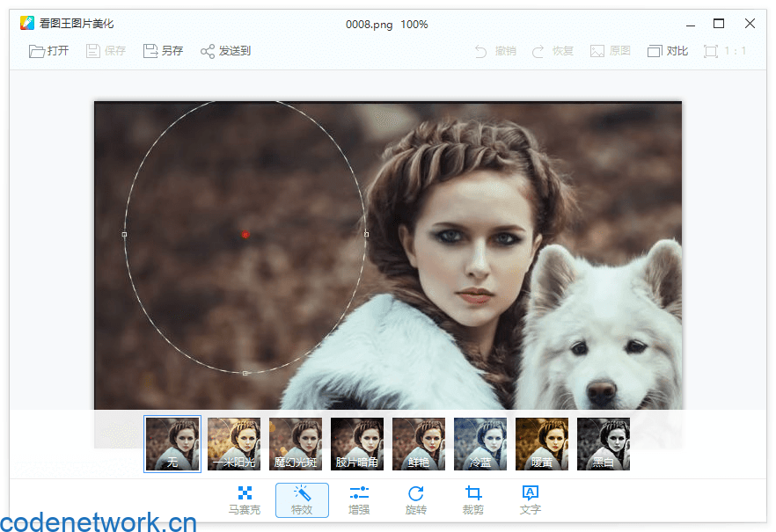Screen dimensions: 776x532
Task: Toggle the 对比 compare view
Action: [x=667, y=50]
